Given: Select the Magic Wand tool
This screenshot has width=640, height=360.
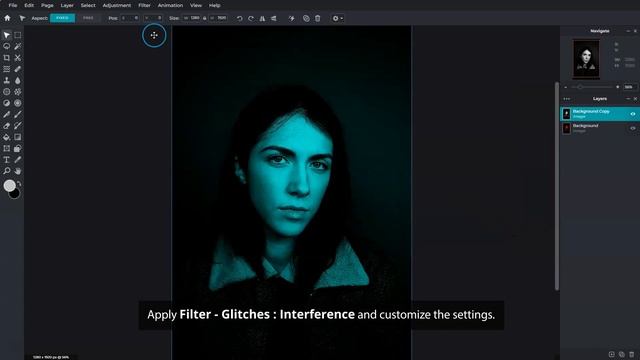Looking at the screenshot, I should (x=18, y=47).
